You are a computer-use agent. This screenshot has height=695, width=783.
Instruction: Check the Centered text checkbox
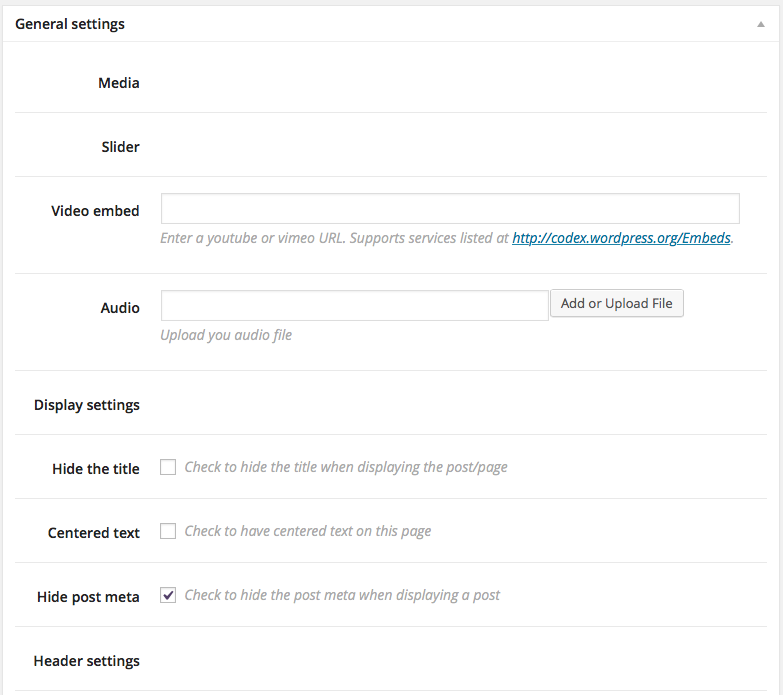pyautogui.click(x=168, y=531)
